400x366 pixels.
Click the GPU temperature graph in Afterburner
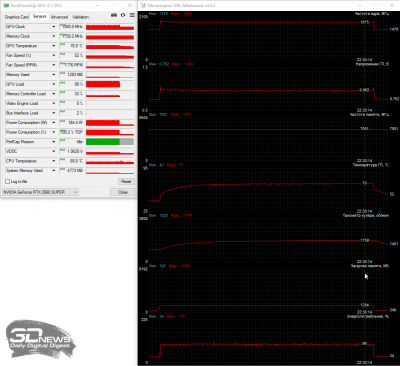point(269,189)
